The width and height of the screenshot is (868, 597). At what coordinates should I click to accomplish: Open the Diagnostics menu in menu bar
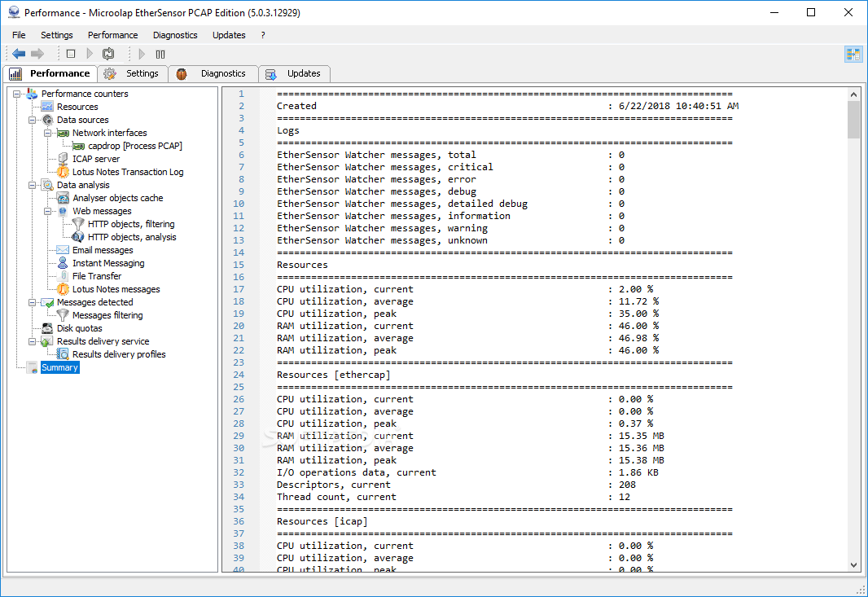point(175,35)
